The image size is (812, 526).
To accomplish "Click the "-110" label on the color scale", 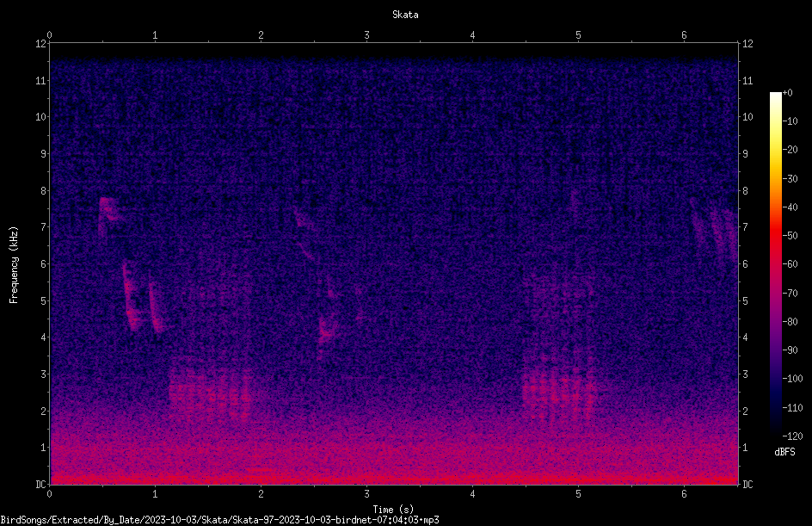I will click(x=792, y=408).
